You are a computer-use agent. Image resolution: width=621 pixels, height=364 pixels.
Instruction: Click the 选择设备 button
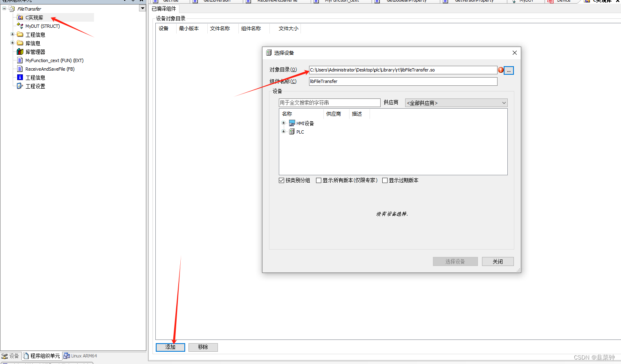coord(455,261)
